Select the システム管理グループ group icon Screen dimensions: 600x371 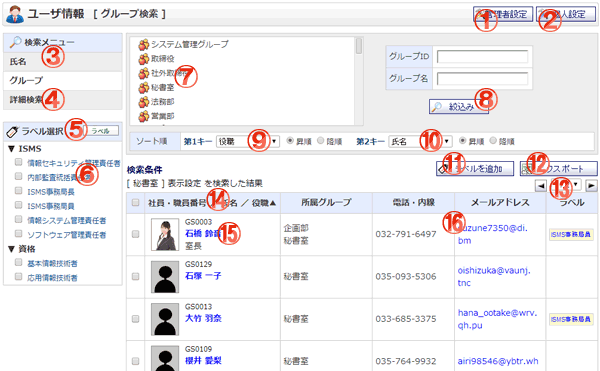[x=143, y=45]
